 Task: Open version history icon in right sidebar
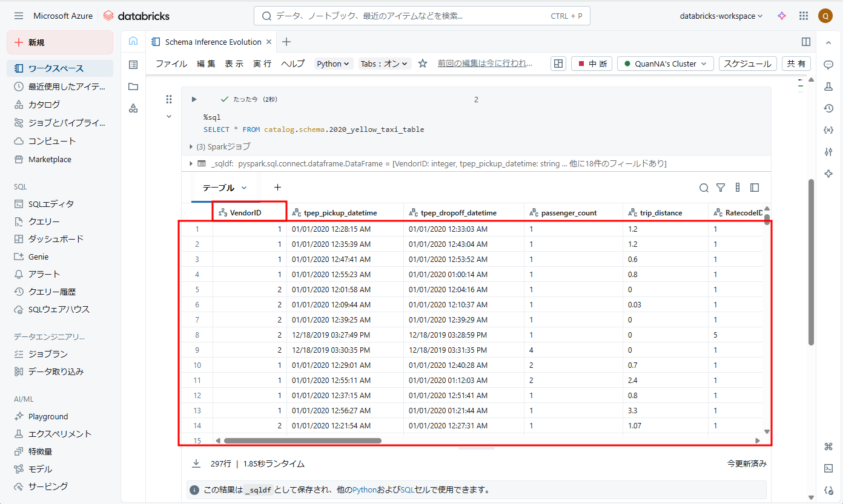coord(828,108)
